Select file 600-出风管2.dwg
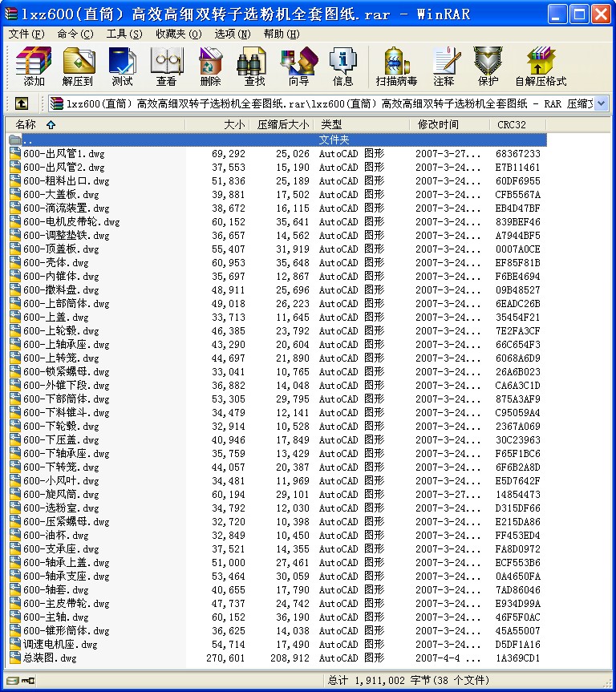Screen dimensions: 616x692 64,168
